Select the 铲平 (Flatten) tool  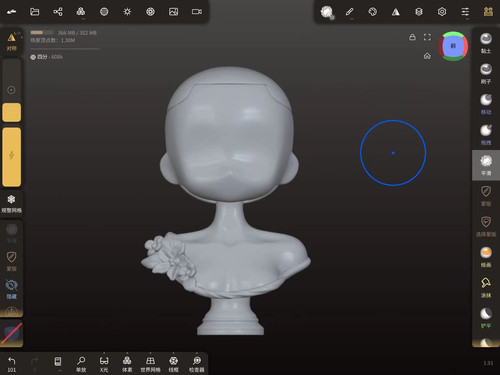tap(486, 318)
